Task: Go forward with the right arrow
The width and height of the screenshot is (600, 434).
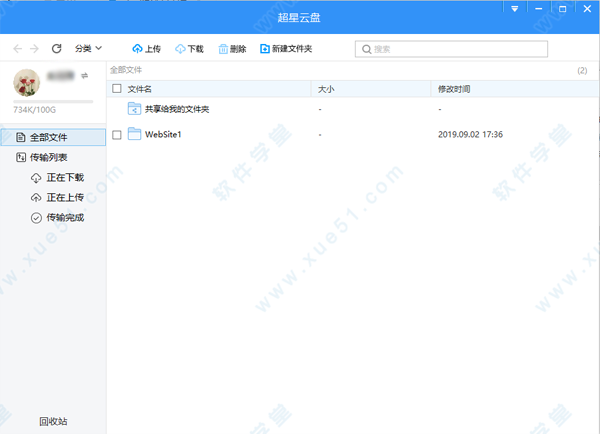Action: point(34,49)
